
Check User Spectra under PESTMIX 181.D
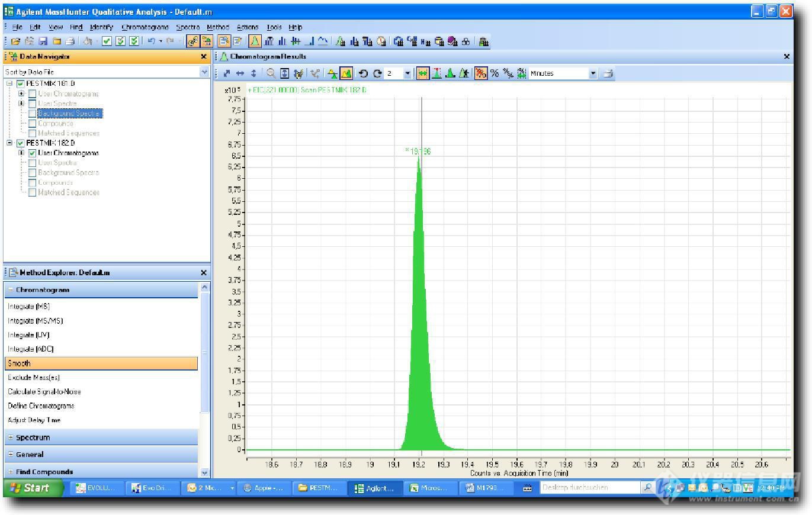coord(33,104)
